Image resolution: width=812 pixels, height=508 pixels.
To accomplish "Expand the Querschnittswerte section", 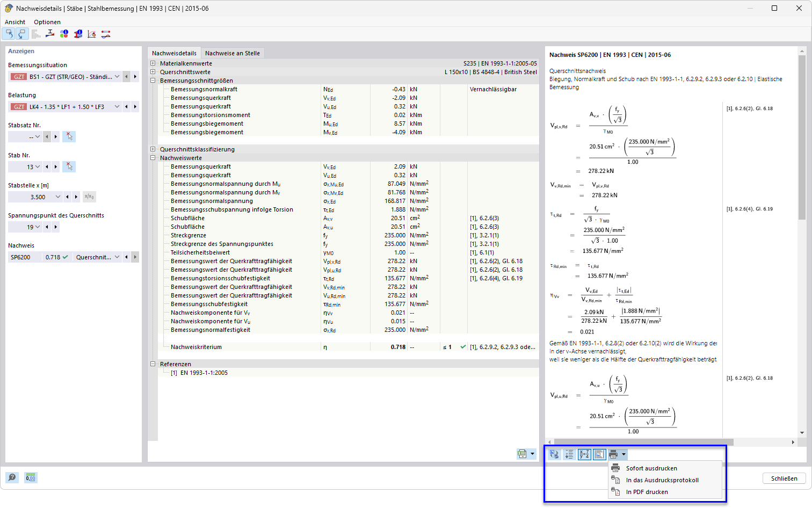I will (153, 72).
